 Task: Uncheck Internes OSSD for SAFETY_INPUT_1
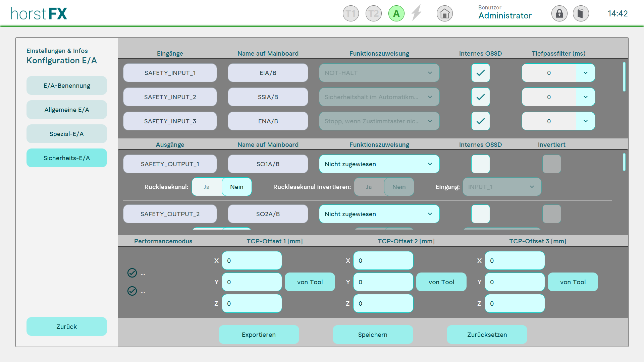pyautogui.click(x=480, y=73)
